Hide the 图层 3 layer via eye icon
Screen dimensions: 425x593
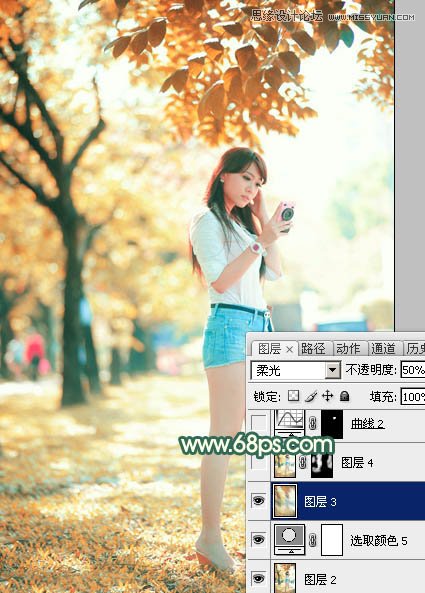[259, 501]
